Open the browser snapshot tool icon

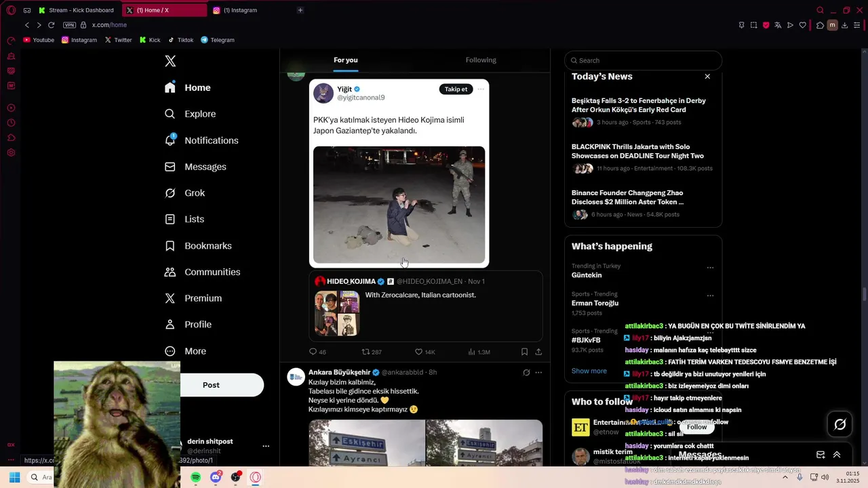coord(753,25)
